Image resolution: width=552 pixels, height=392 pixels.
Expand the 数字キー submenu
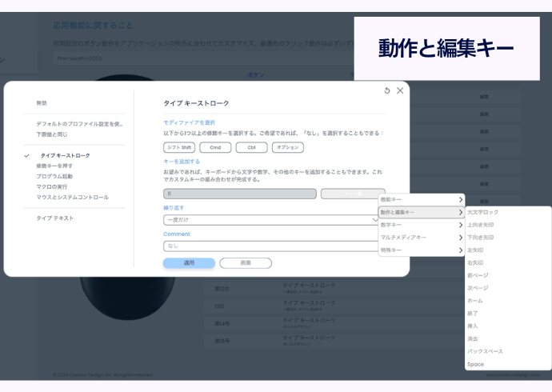[421, 225]
